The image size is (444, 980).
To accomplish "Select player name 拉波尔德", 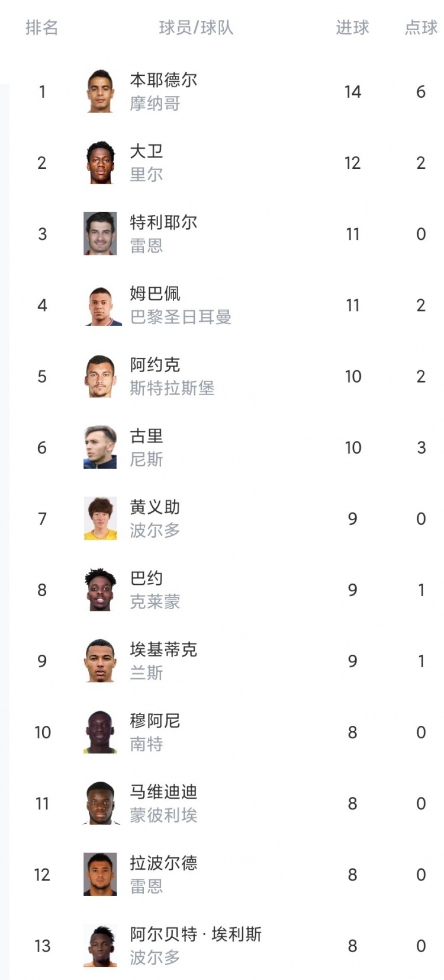I will pos(163,863).
